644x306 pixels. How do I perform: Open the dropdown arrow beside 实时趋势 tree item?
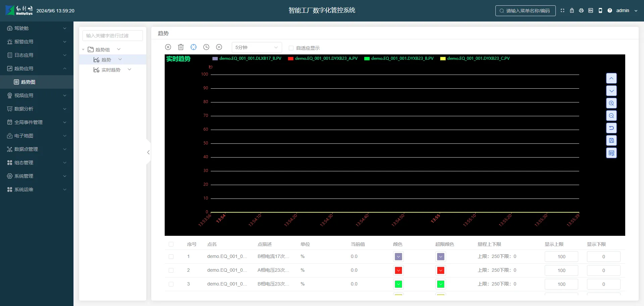(129, 70)
